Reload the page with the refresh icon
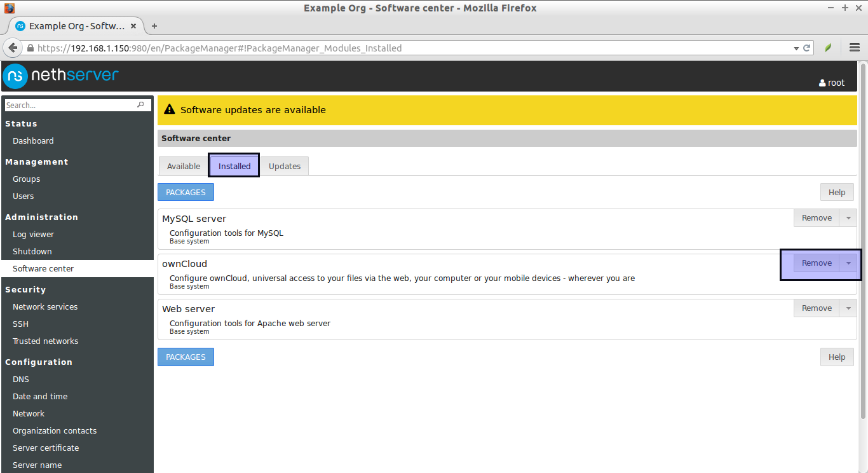 [x=807, y=48]
